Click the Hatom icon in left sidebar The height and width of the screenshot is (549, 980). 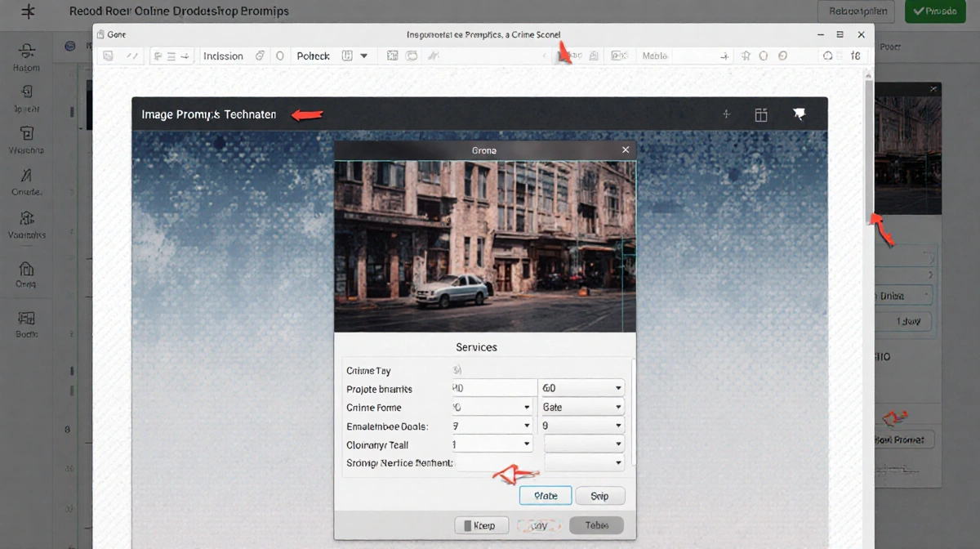click(26, 51)
